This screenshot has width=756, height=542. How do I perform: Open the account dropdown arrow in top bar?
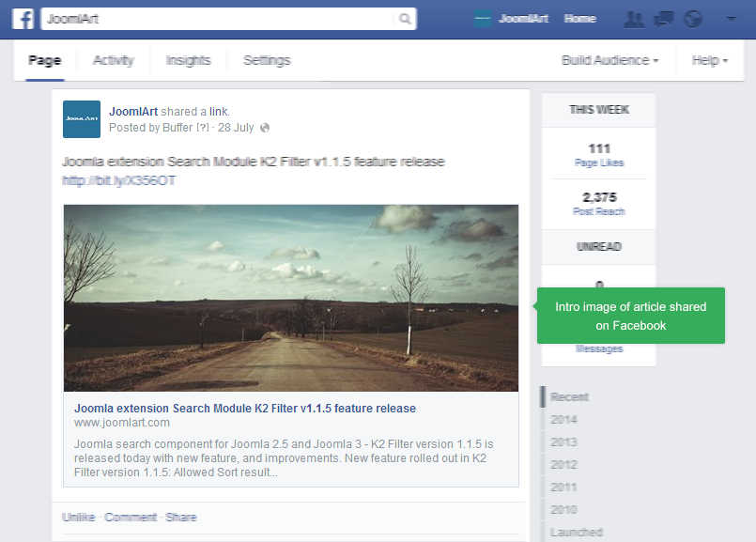coord(732,20)
